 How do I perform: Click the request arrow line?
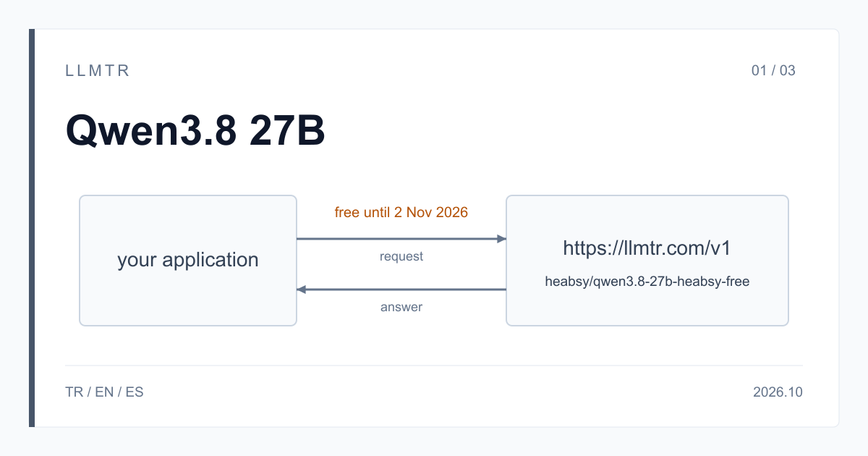pos(396,239)
